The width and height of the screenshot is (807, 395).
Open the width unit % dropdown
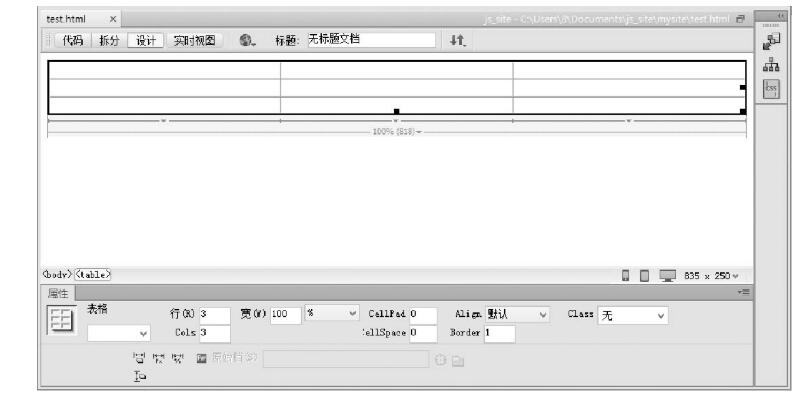click(331, 313)
